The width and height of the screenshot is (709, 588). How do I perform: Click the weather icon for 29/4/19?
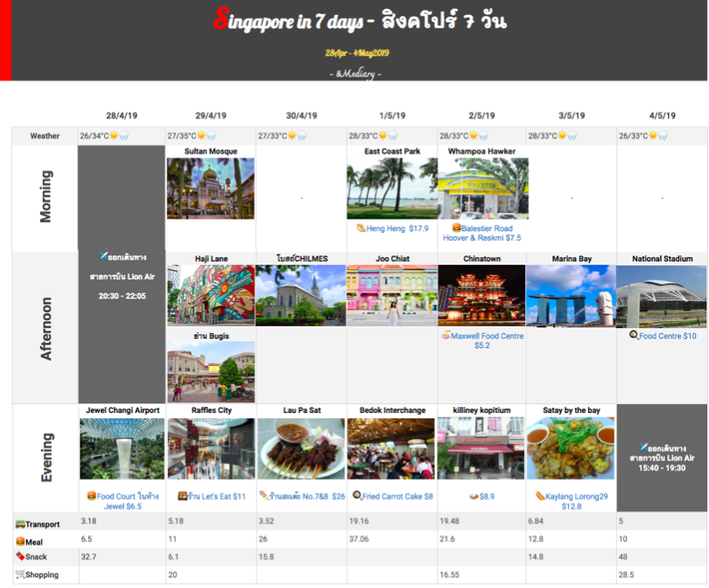[x=206, y=136]
